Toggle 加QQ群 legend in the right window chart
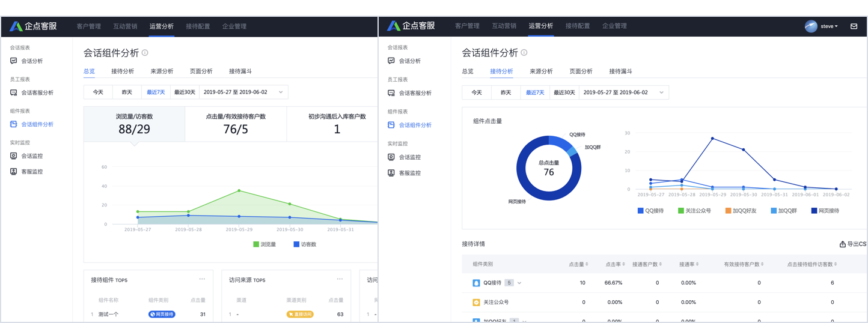 pyautogui.click(x=783, y=211)
